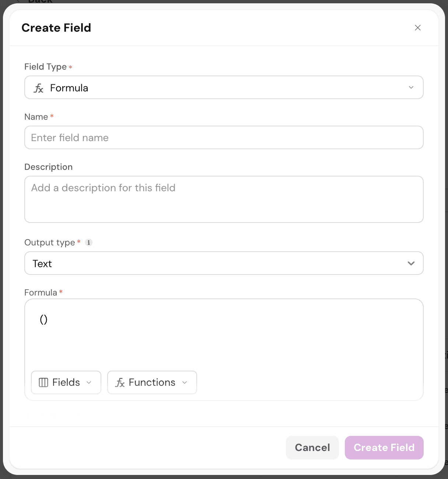448x479 pixels.
Task: Expand the Field Type dropdown chevron
Action: tap(411, 87)
